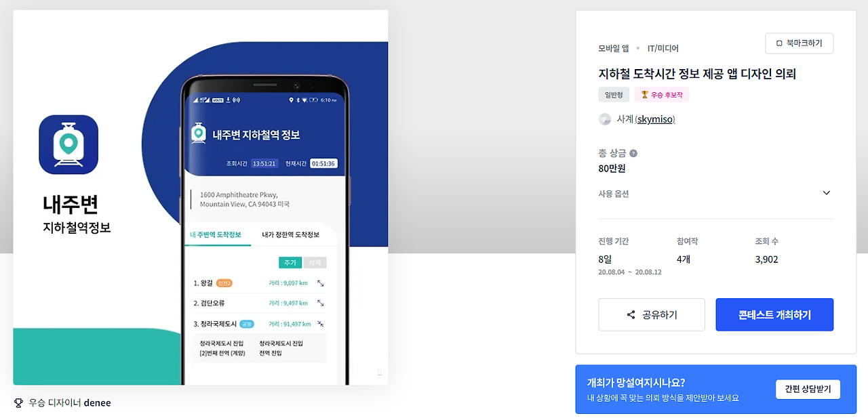868x418 pixels.
Task: Click the help icon beside 총 상금
Action: pyautogui.click(x=633, y=153)
